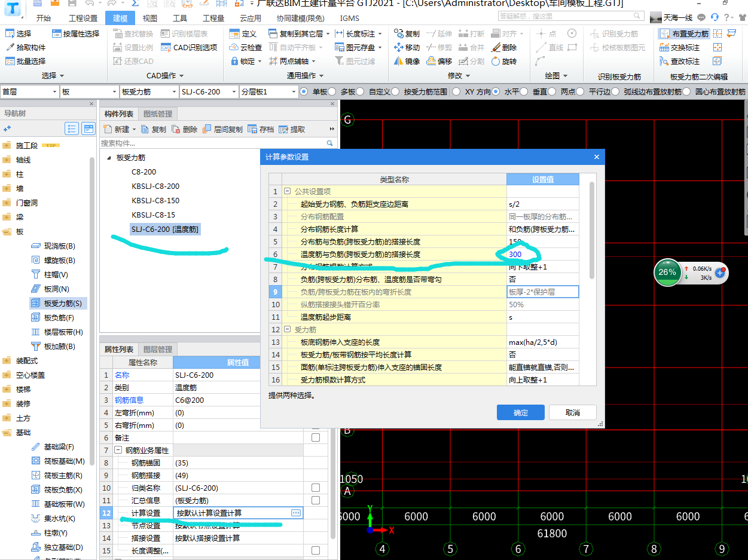This screenshot has height=560, width=748.
Task: Select 板受力筋(S) in navigation tree
Action: [58, 304]
